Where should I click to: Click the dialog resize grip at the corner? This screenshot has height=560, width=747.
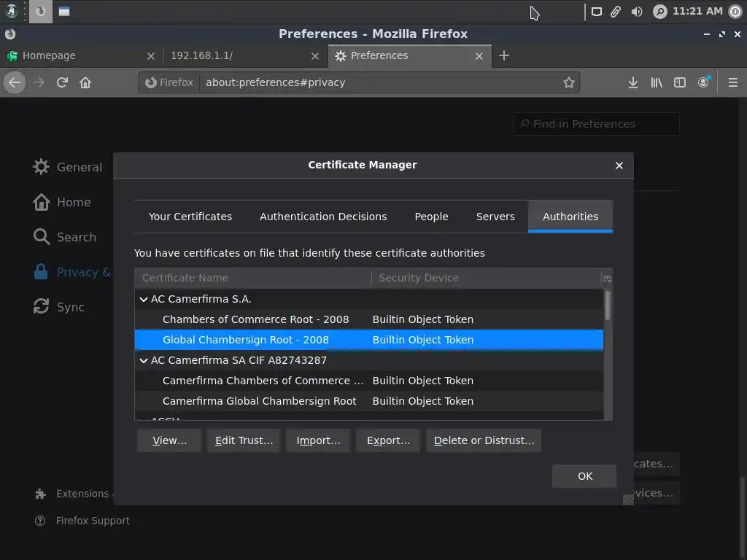628,499
